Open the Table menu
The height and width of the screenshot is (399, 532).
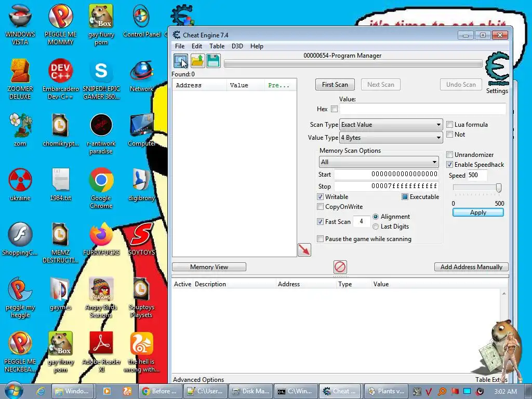[x=217, y=46]
